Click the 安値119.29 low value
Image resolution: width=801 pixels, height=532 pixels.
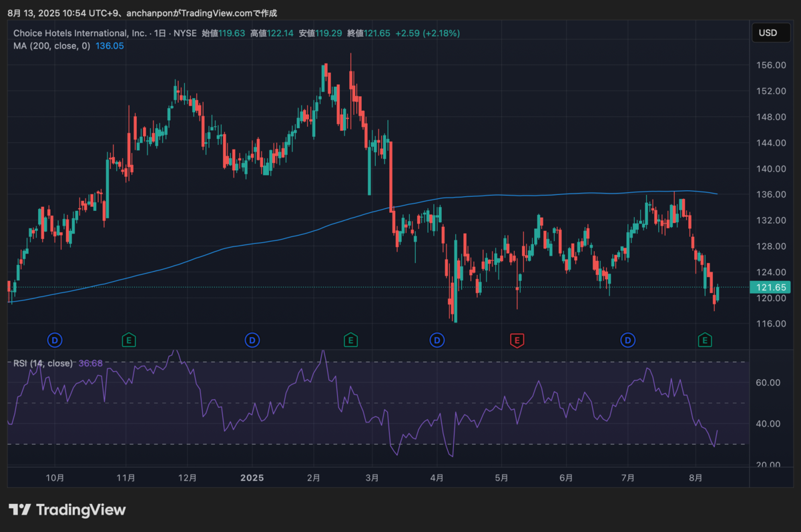click(x=321, y=33)
